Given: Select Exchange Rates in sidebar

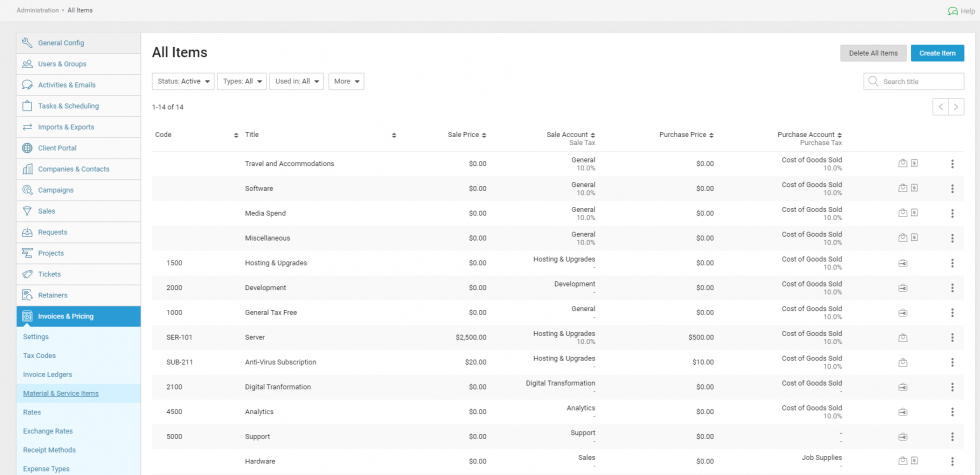Looking at the screenshot, I should [x=46, y=431].
